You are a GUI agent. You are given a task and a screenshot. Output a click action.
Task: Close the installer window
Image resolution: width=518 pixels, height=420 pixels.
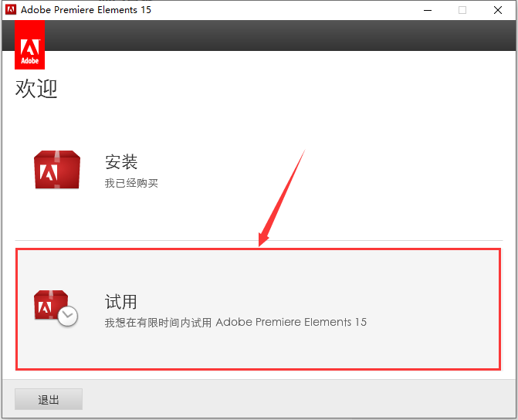coord(498,10)
